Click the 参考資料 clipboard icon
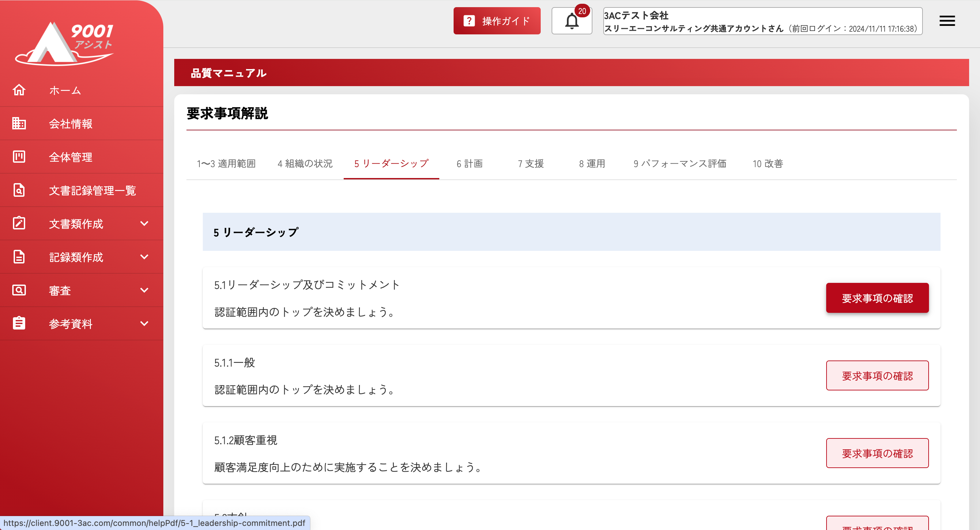This screenshot has width=980, height=530. (x=19, y=323)
